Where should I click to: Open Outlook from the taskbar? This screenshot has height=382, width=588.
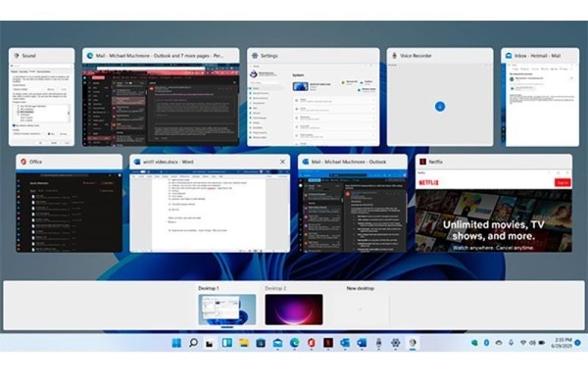[345, 343]
